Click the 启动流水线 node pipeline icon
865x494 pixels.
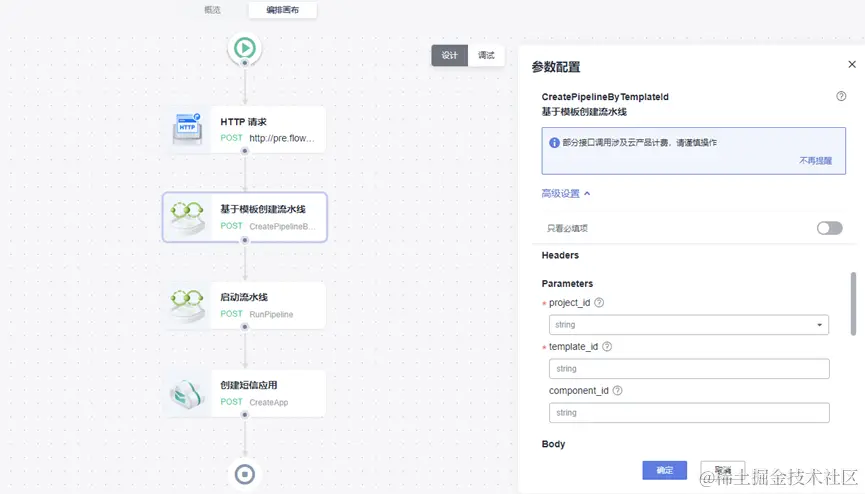pos(188,305)
